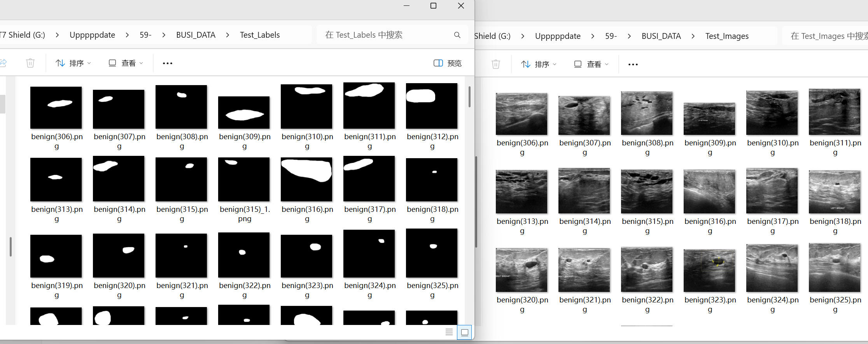Click the Test_Images search field

click(825, 36)
